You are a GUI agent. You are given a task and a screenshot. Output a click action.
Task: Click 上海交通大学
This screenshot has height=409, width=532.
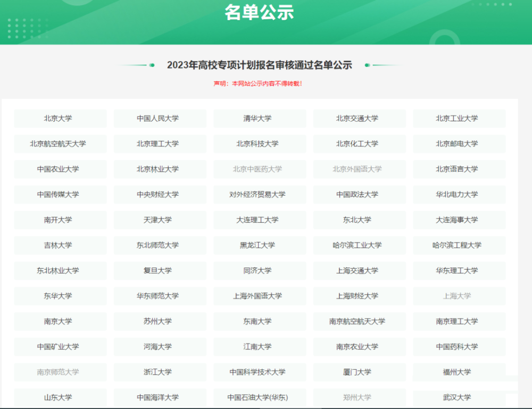coord(360,271)
